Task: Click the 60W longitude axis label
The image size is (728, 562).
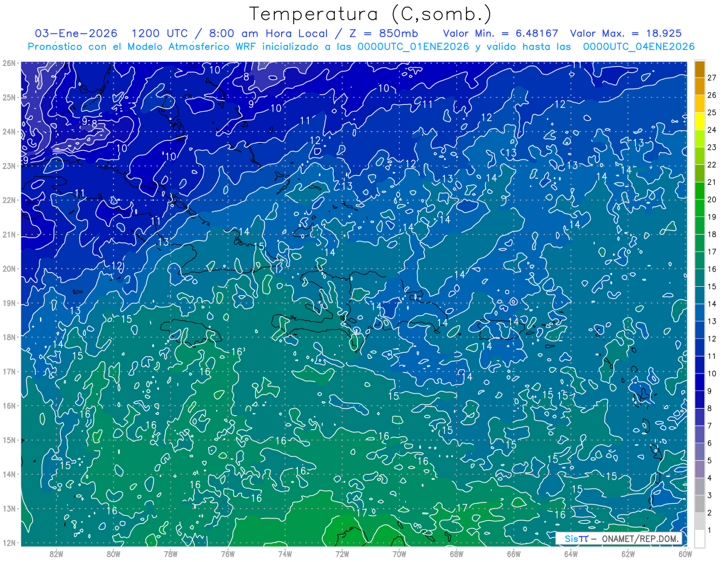Action: click(x=685, y=553)
